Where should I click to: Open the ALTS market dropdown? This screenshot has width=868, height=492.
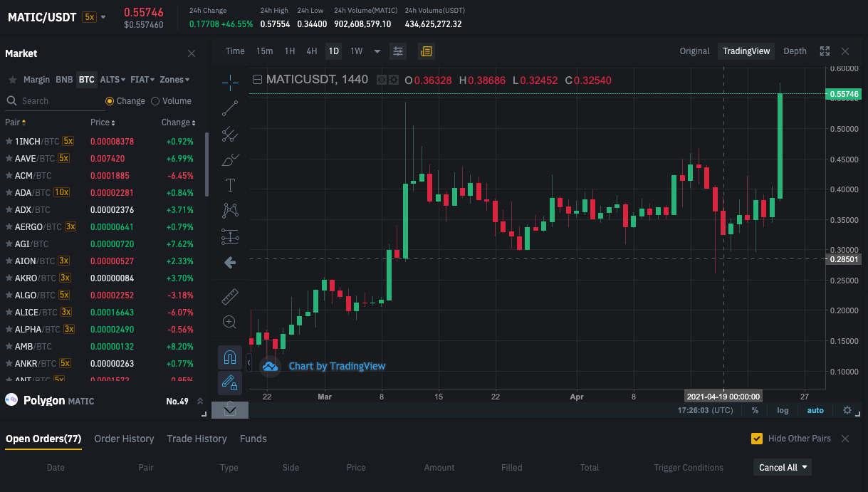(x=113, y=80)
